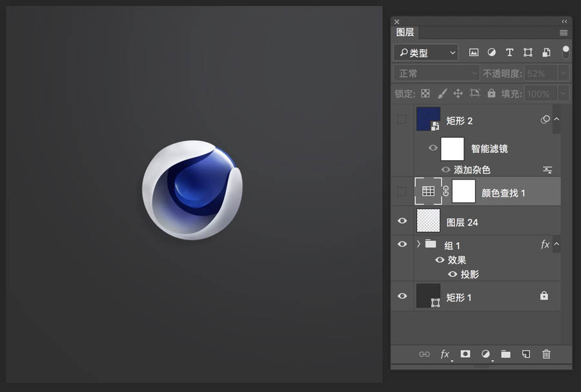Screen dimensions: 581x392
Task: Click the lock transparent pixels icon
Action: [x=425, y=94]
